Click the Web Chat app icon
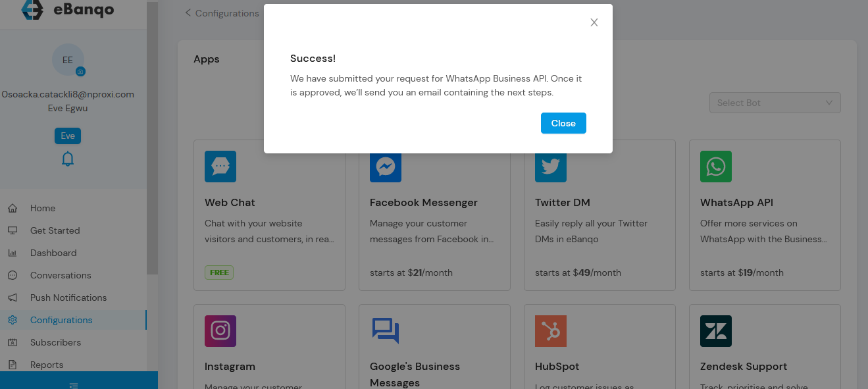Screen dimensions: 868x389 [220, 167]
